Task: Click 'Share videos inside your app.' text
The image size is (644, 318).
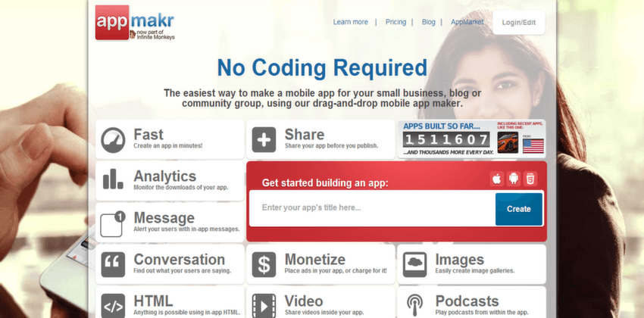Action: (x=324, y=313)
